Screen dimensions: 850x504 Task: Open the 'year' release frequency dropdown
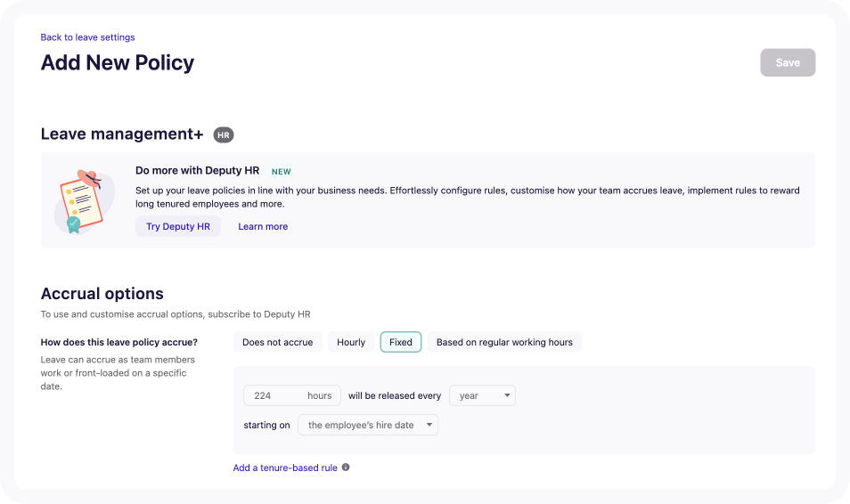pos(482,395)
